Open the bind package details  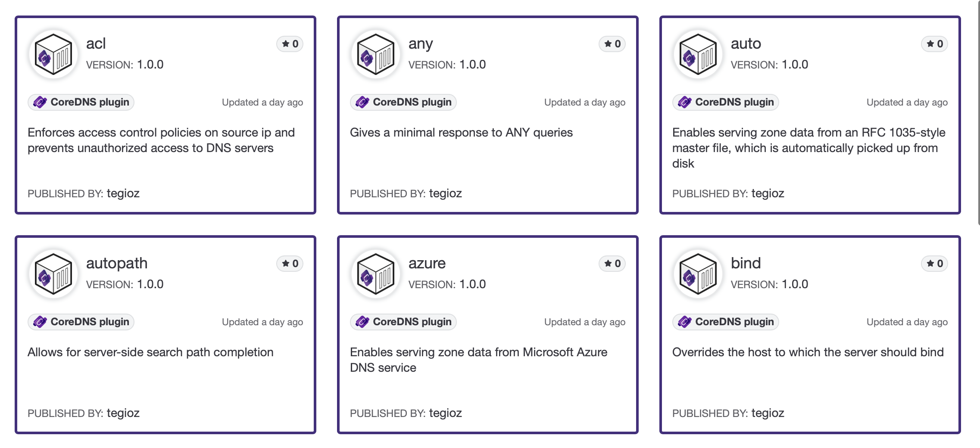pyautogui.click(x=746, y=263)
